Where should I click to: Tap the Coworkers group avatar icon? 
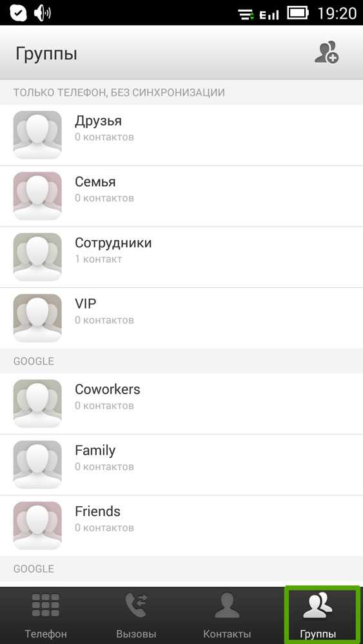click(x=37, y=404)
